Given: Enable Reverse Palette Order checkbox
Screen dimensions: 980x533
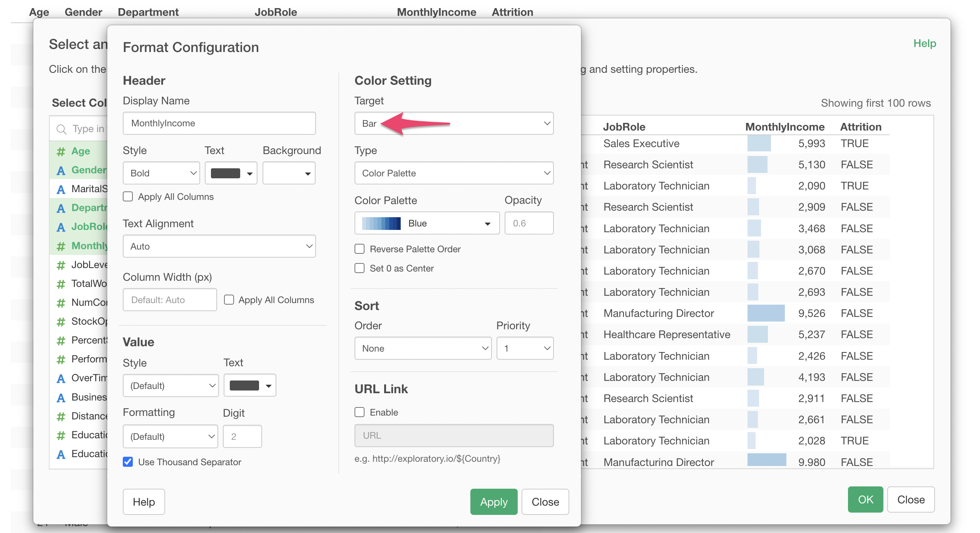Looking at the screenshot, I should [x=360, y=249].
